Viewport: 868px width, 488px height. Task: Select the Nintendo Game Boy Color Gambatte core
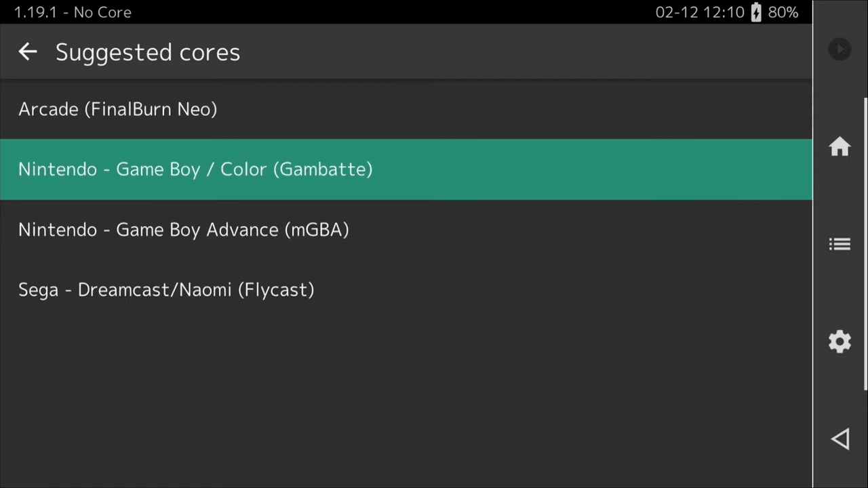195,169
